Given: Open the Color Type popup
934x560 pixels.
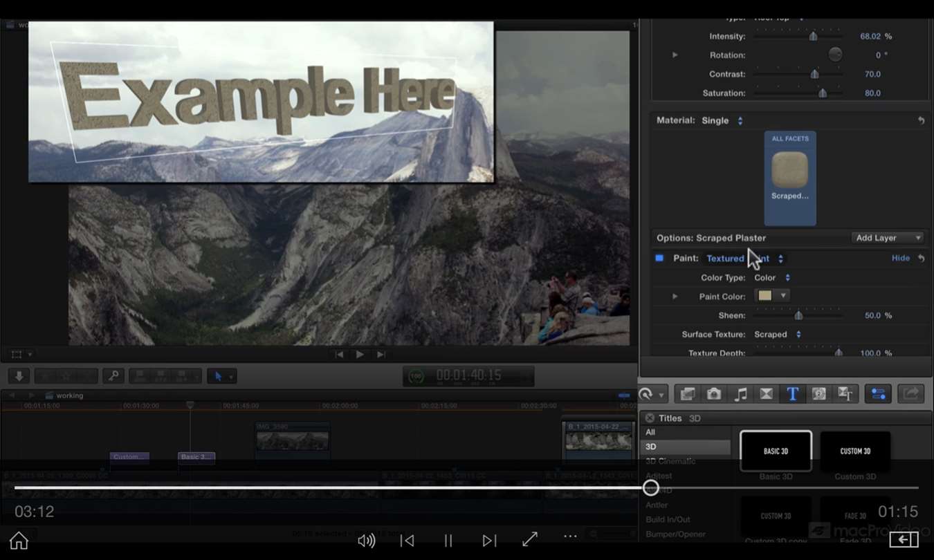Looking at the screenshot, I should point(772,278).
